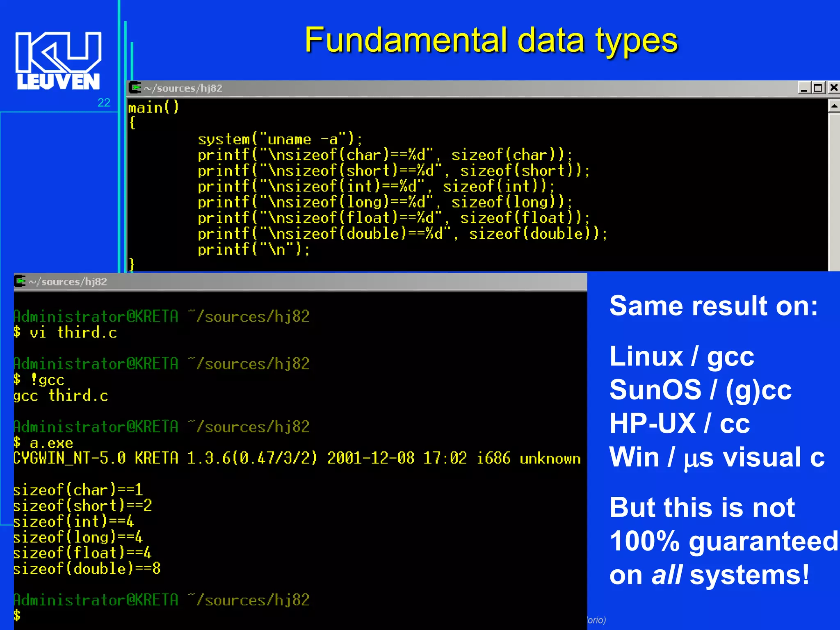Maximize the upper ~/sources/hj82 terminal window
The width and height of the screenshot is (840, 630).
[x=818, y=88]
